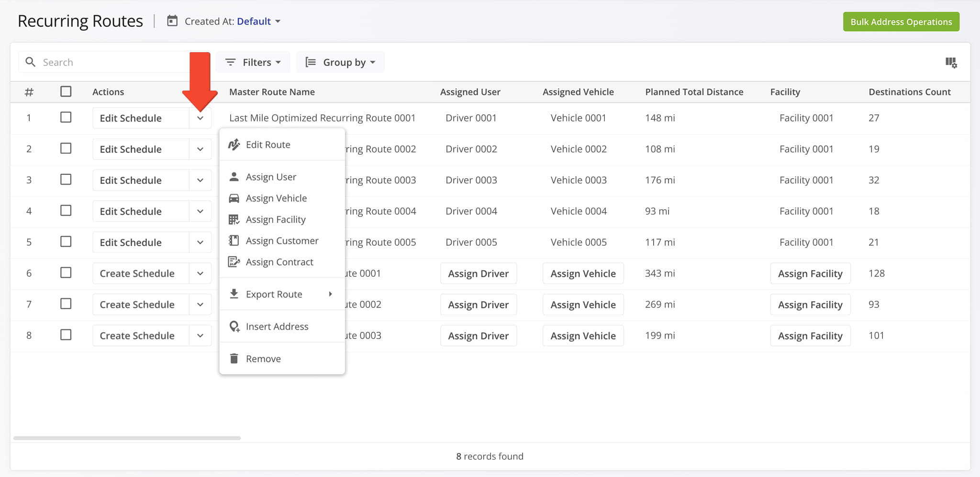The height and width of the screenshot is (477, 980).
Task: Expand the actions chevron in row 3
Action: (200, 180)
